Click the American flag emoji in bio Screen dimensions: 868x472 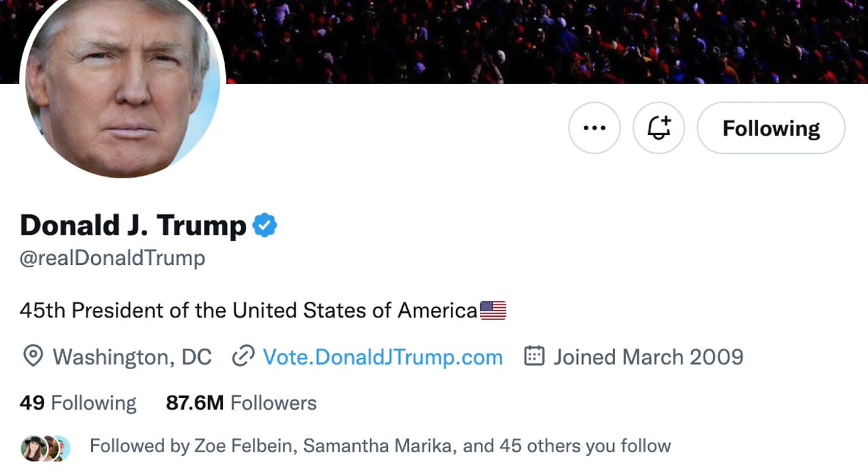493,311
